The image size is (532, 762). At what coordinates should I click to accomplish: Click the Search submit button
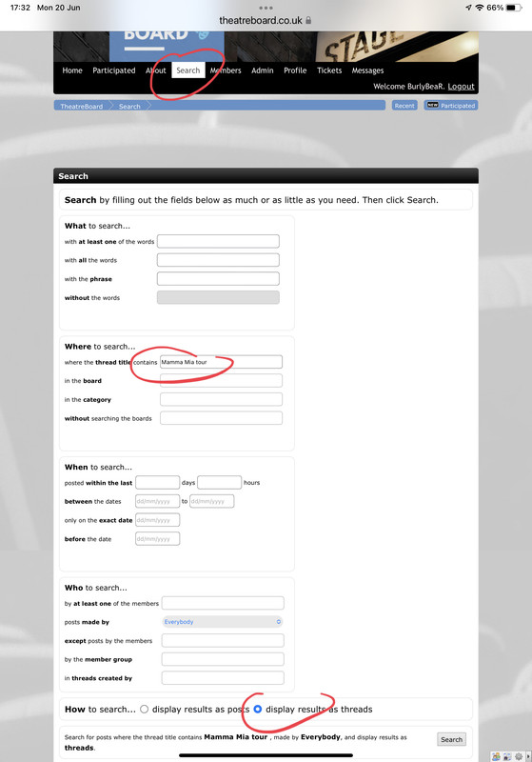coord(451,739)
